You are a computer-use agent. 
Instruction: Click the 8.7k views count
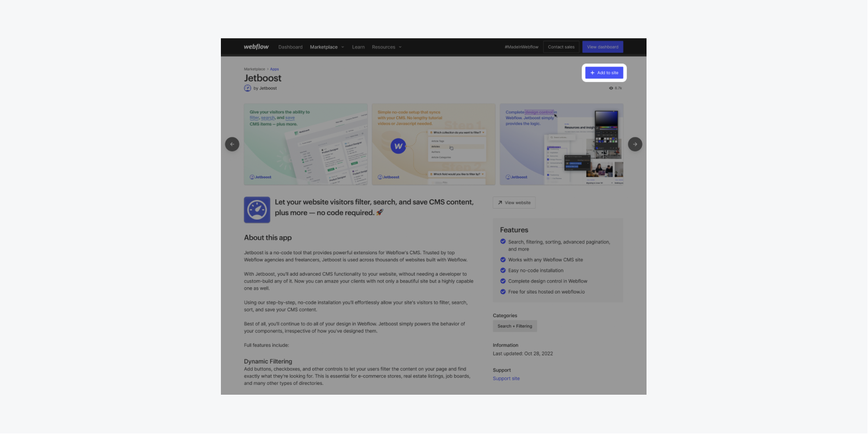(x=619, y=88)
